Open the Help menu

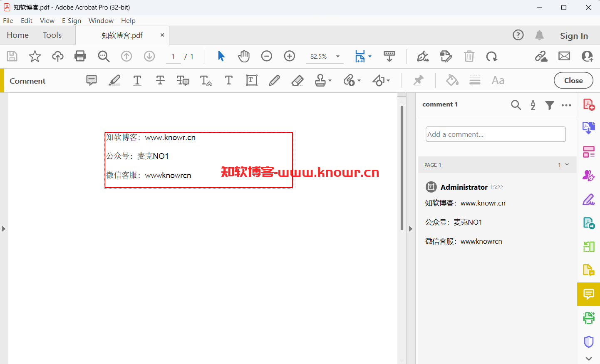(x=128, y=20)
